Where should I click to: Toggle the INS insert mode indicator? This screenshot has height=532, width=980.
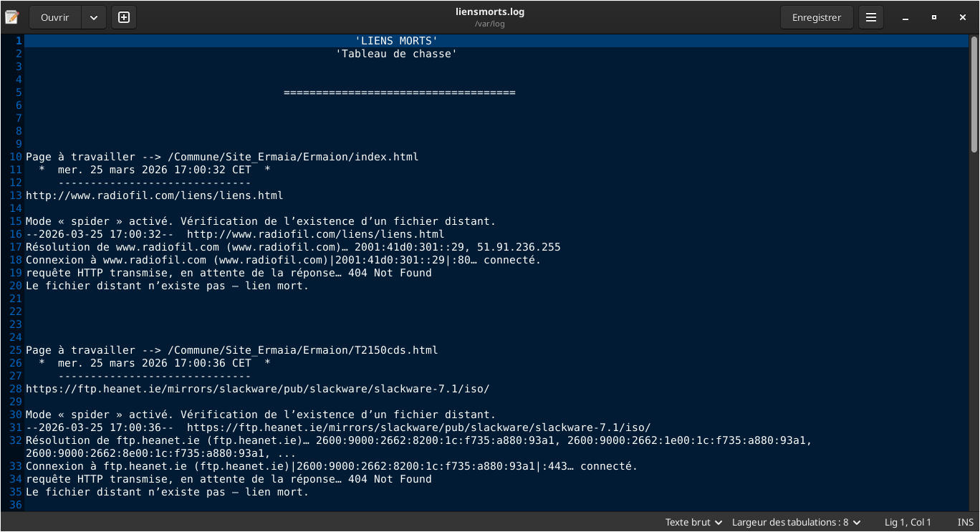(x=965, y=522)
